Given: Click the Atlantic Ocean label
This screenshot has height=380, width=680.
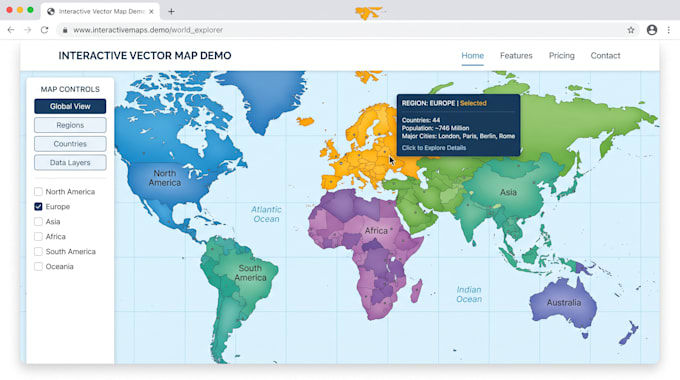Looking at the screenshot, I should click(266, 214).
